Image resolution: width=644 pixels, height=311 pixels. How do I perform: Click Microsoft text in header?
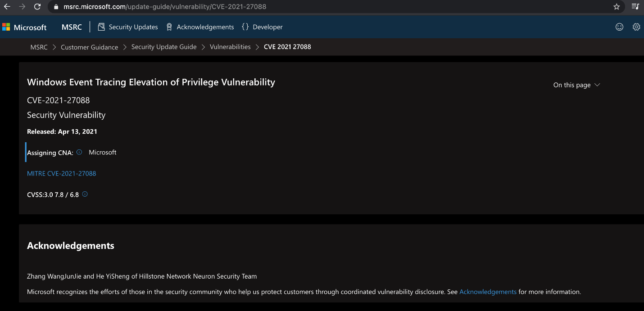[30, 27]
